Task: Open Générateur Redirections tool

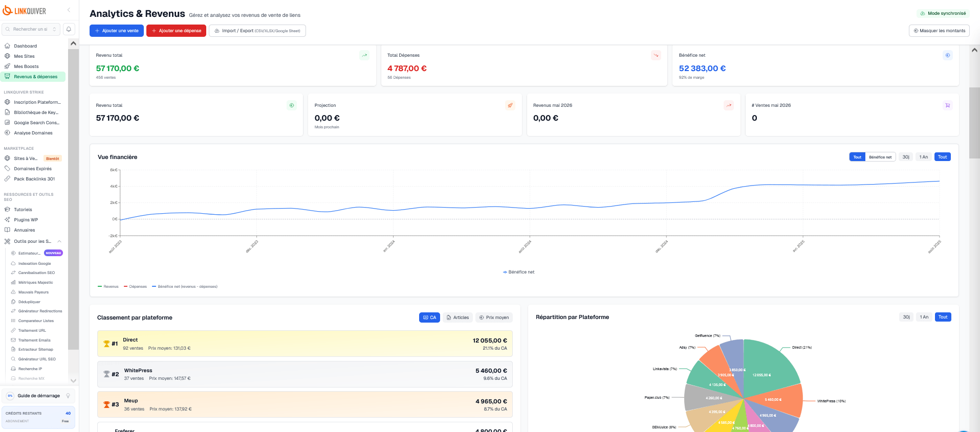Action: [37, 311]
